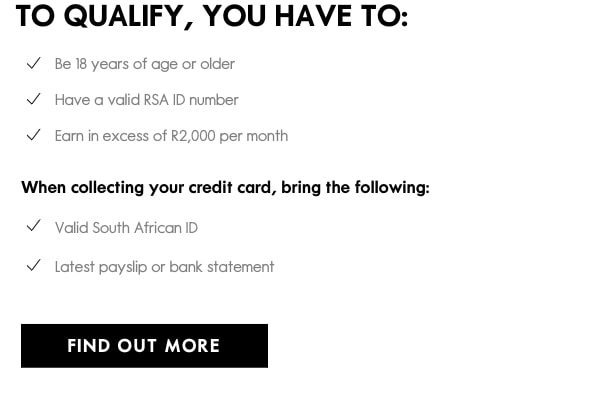Click the checkmark beside 'Be 18 years of age'
The height and width of the screenshot is (419, 600).
click(34, 63)
